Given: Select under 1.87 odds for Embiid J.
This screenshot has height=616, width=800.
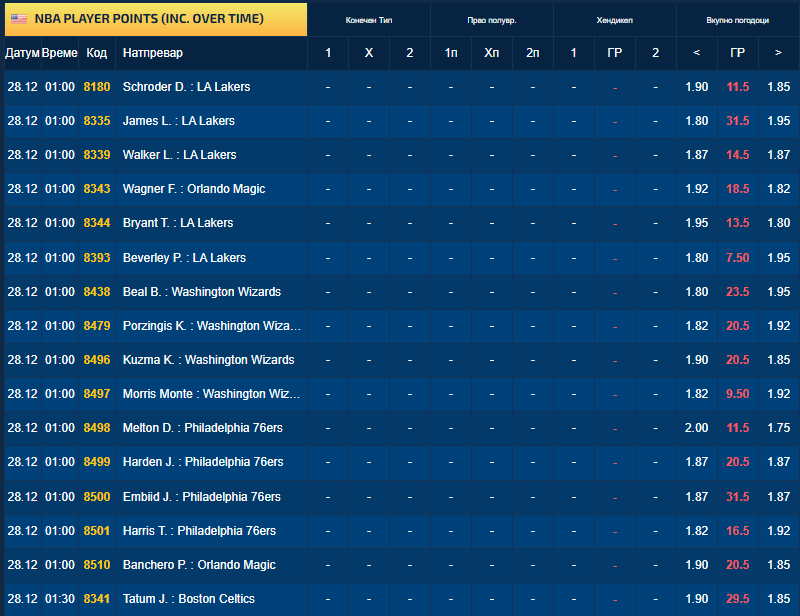Looking at the screenshot, I should click(x=696, y=497).
